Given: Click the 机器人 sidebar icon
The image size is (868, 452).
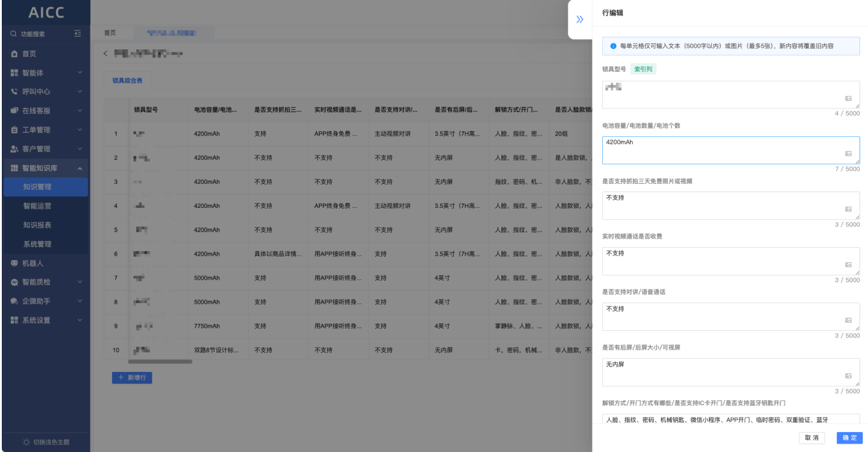Looking at the screenshot, I should coord(15,263).
